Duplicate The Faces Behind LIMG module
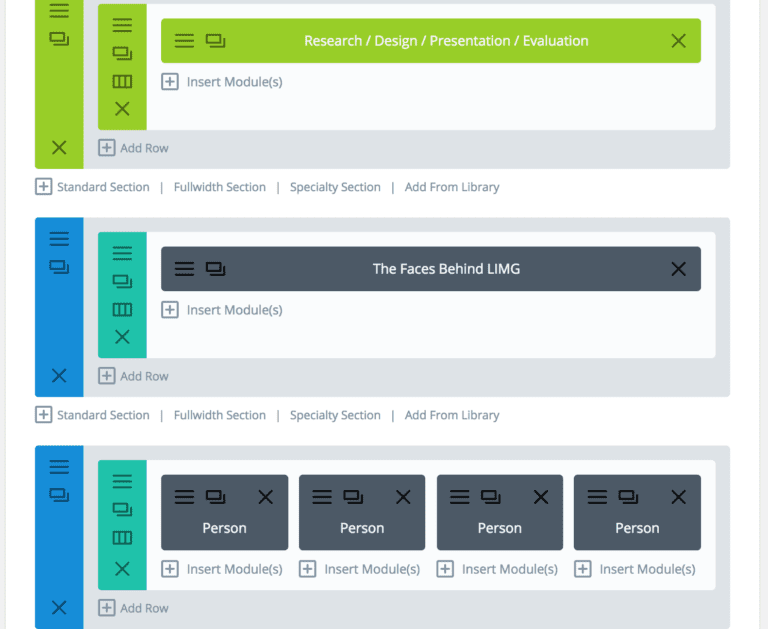 coord(215,269)
